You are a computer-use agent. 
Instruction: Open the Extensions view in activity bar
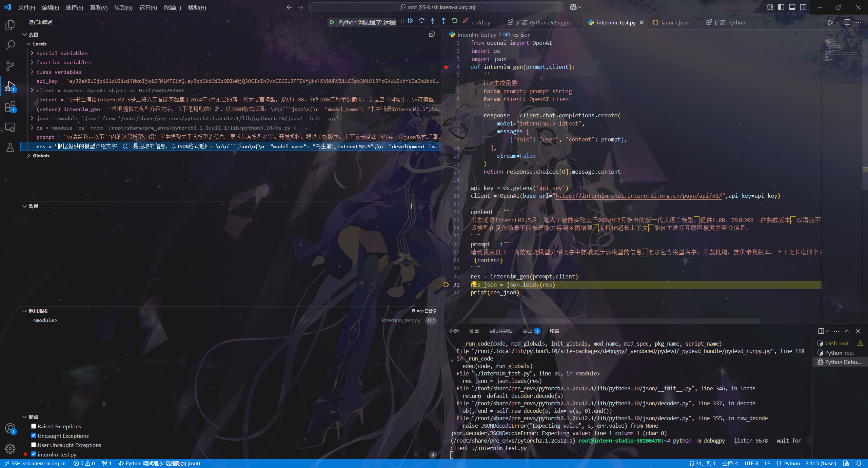pos(10,107)
